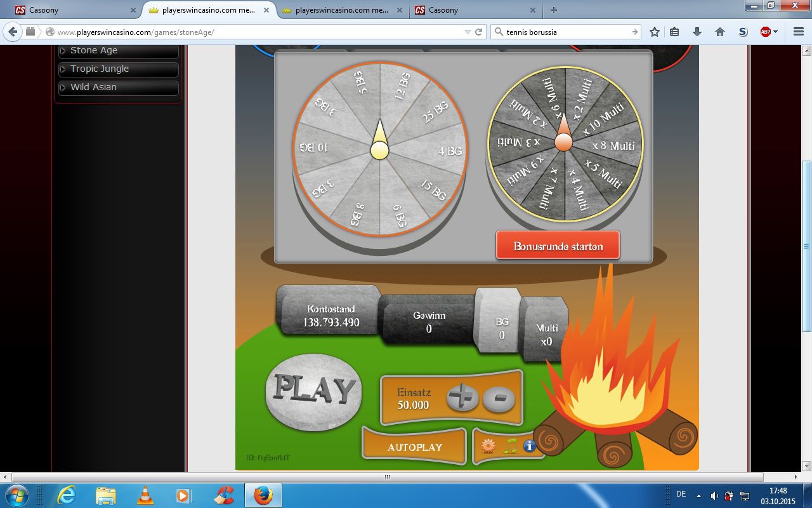Switch to the last Casoony tab
This screenshot has width=812, height=508.
[476, 10]
